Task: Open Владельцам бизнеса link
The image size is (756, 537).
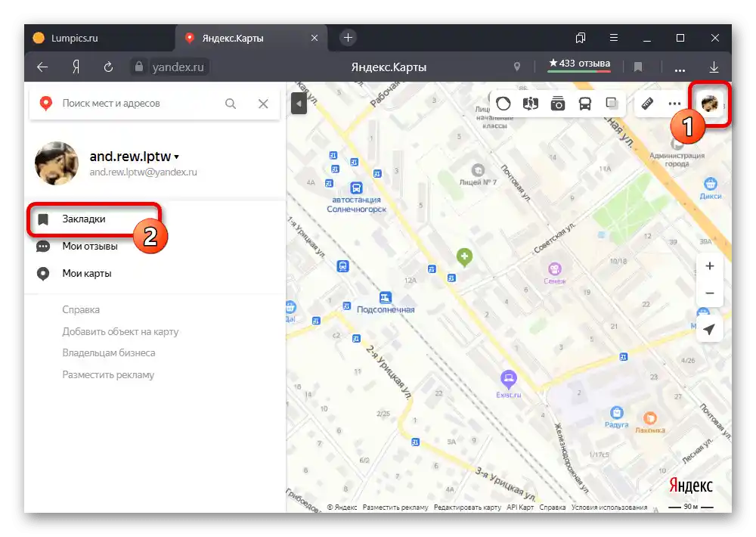Action: coord(108,352)
